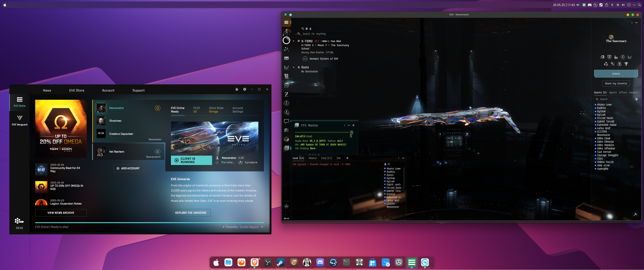
Task: Click the CLIENT IS RUNNING button
Action: (x=191, y=160)
